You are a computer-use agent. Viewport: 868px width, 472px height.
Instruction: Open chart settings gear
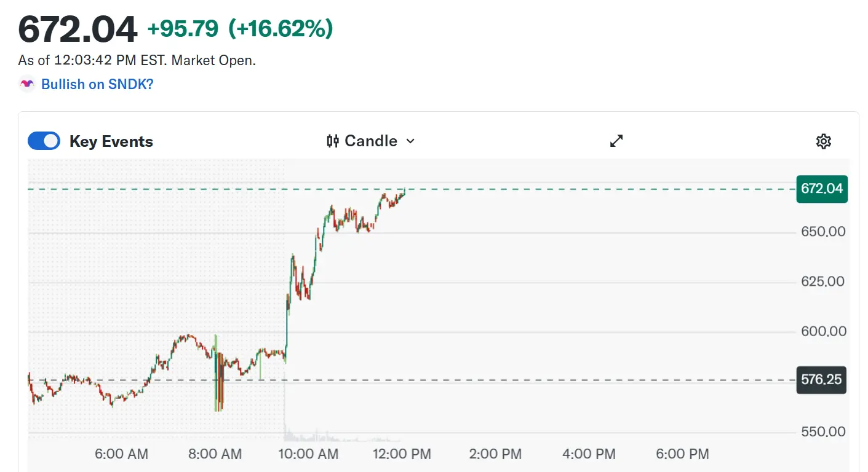[823, 141]
